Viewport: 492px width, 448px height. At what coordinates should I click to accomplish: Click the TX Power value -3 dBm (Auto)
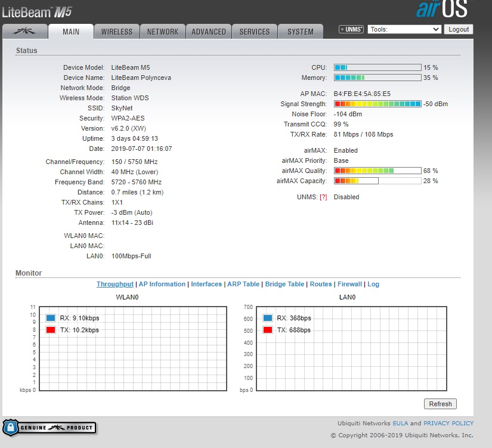[132, 212]
